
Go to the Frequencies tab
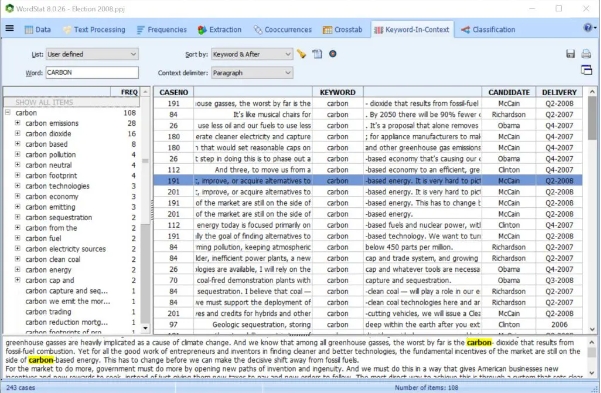162,30
